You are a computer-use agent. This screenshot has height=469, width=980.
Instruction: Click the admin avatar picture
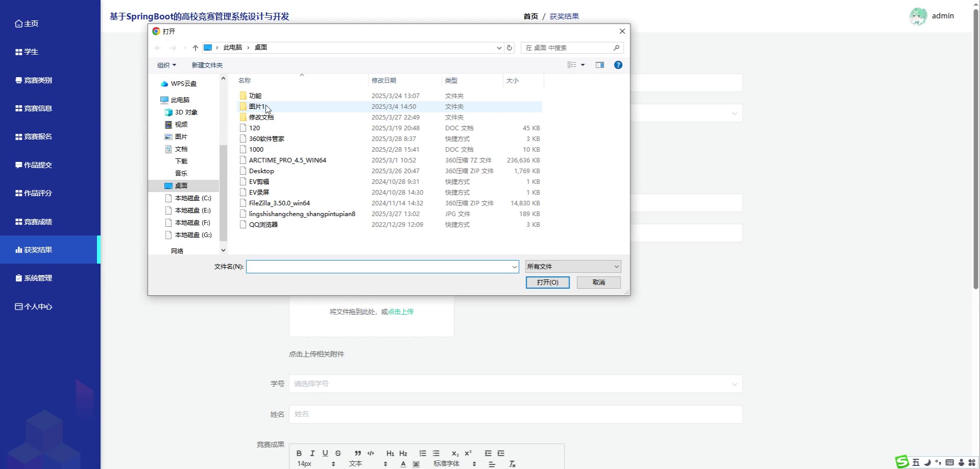[918, 16]
